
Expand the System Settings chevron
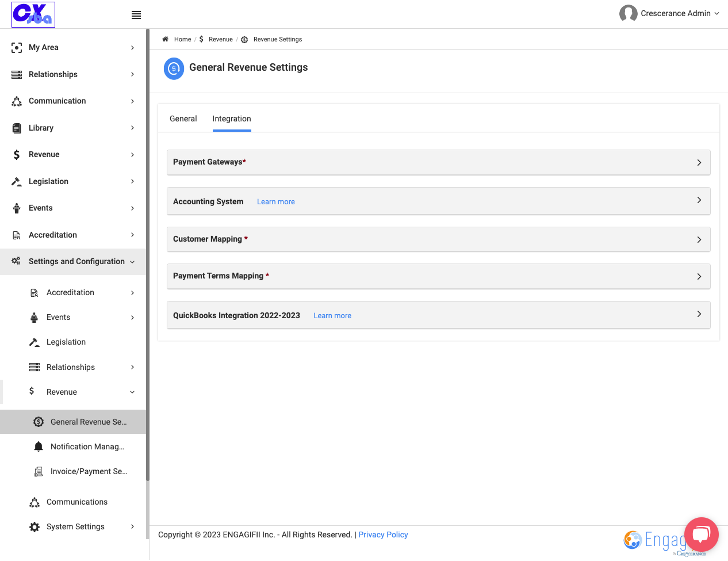(x=132, y=527)
